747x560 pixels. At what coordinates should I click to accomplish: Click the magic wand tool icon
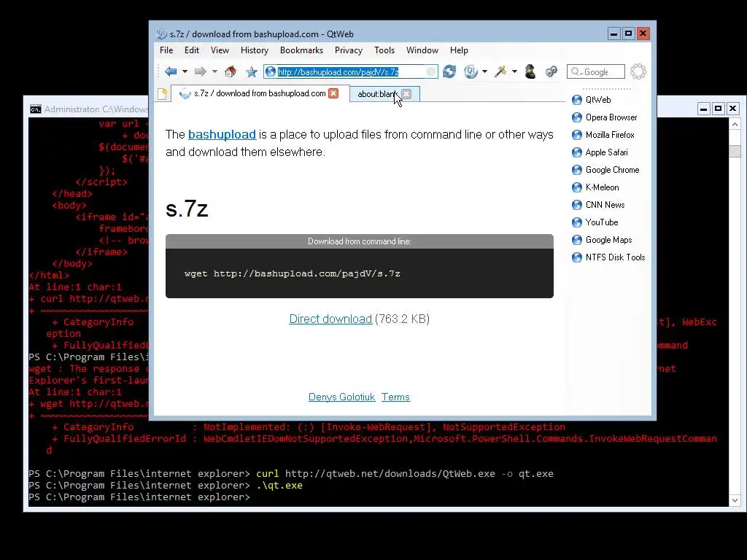[x=500, y=71]
